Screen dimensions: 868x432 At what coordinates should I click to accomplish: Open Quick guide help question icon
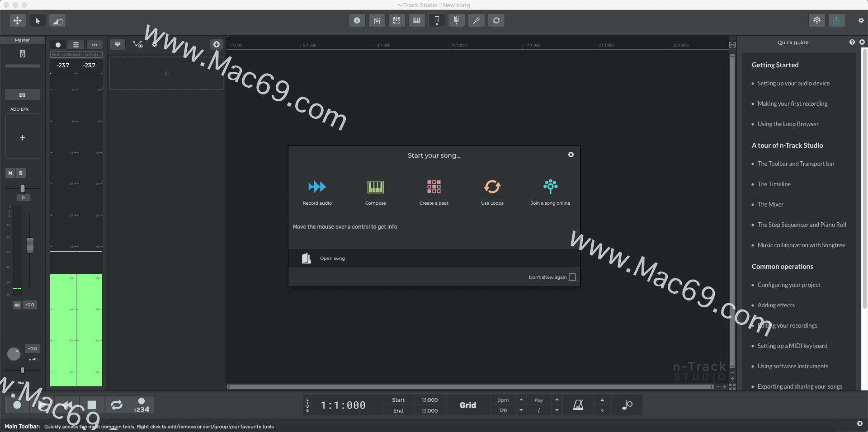pyautogui.click(x=852, y=42)
